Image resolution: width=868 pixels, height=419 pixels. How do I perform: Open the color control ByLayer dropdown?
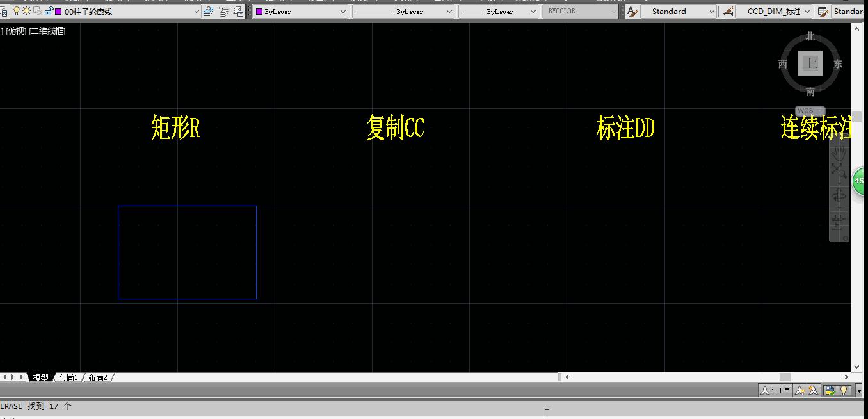[300, 12]
